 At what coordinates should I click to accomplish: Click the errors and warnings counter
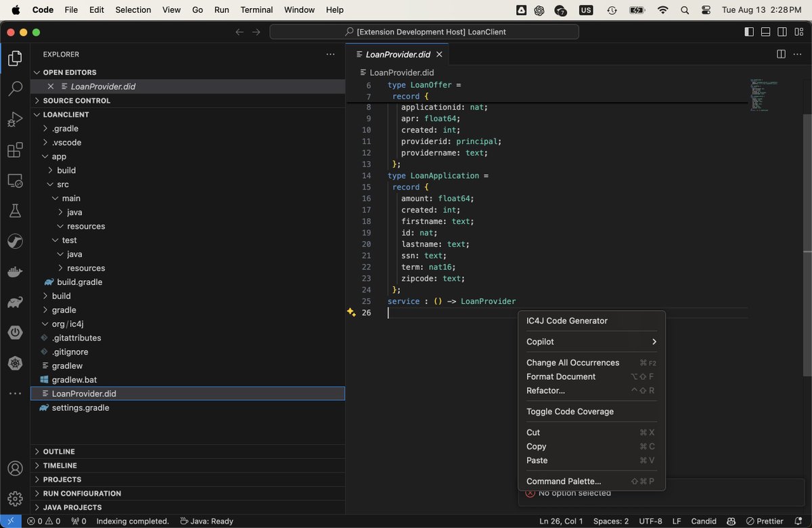(x=43, y=521)
